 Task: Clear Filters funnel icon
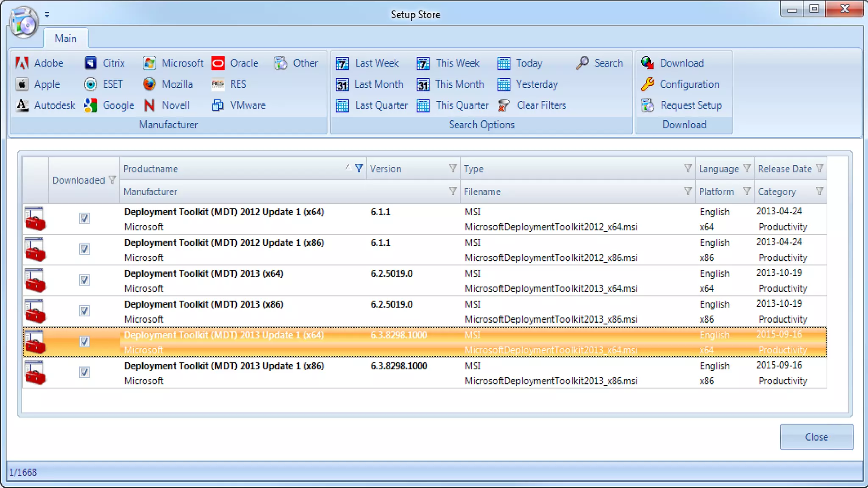[504, 105]
